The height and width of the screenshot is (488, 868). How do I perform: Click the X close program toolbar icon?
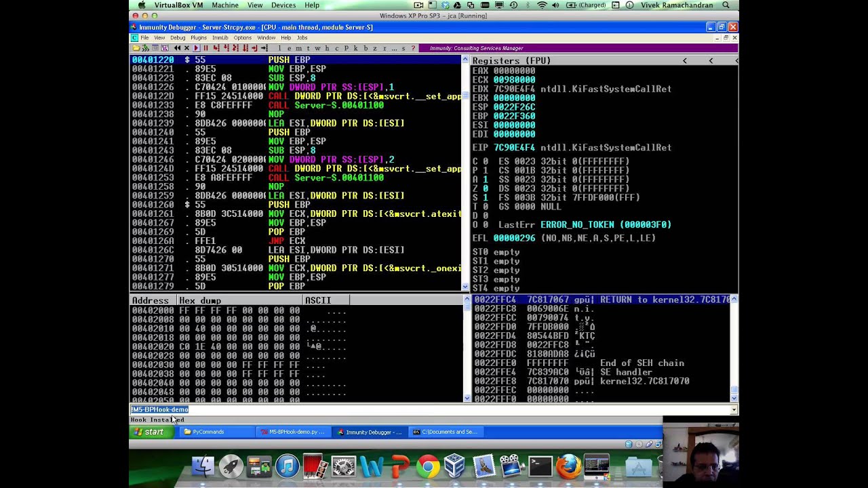click(186, 48)
